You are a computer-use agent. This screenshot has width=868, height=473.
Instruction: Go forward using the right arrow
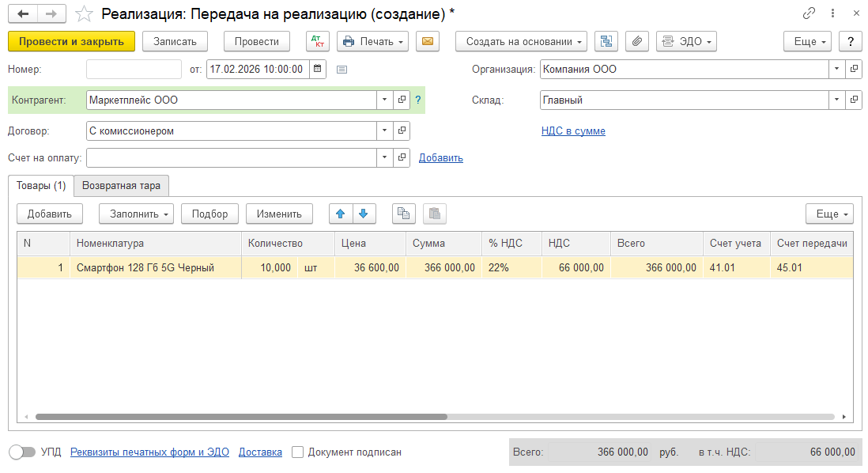(51, 14)
